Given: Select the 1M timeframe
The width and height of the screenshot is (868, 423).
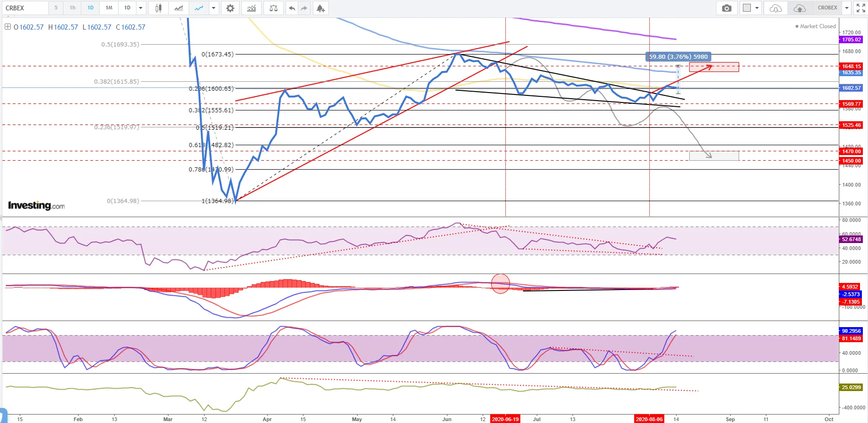Looking at the screenshot, I should [109, 8].
